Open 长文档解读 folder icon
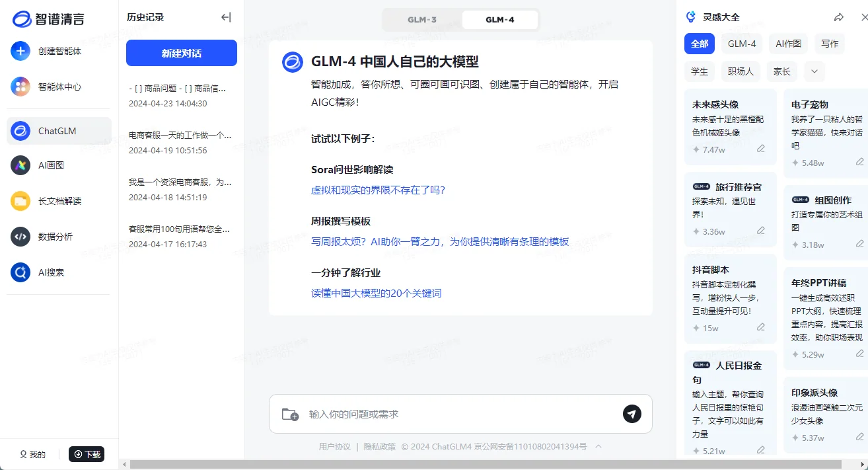 pyautogui.click(x=20, y=201)
